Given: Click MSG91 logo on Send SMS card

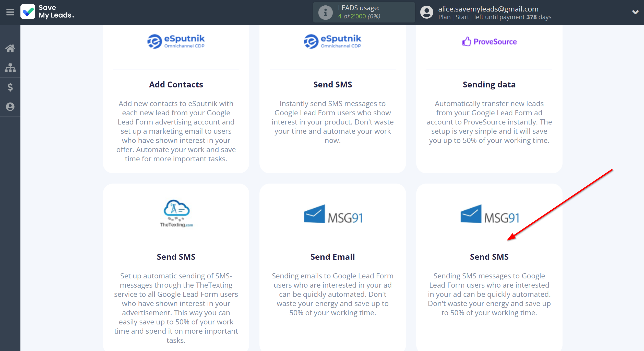Looking at the screenshot, I should tap(490, 214).
